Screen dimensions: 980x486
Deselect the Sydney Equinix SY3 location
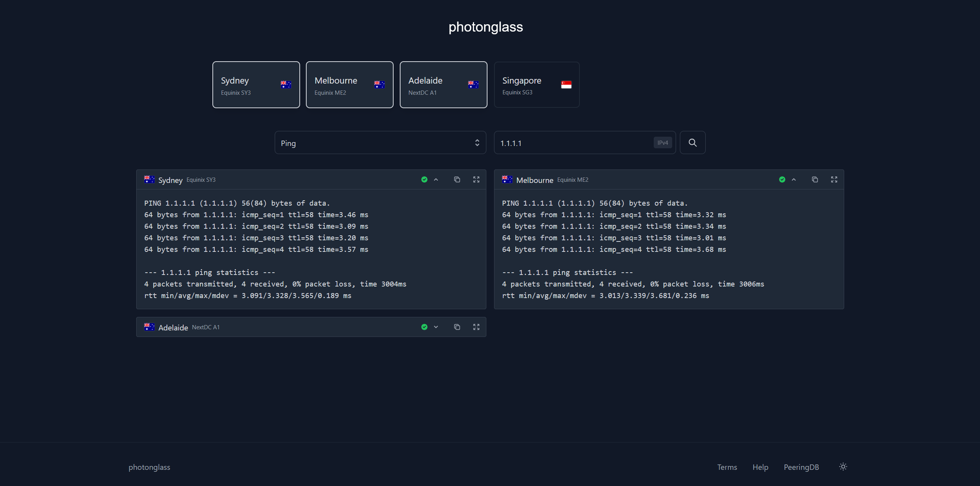[256, 85]
